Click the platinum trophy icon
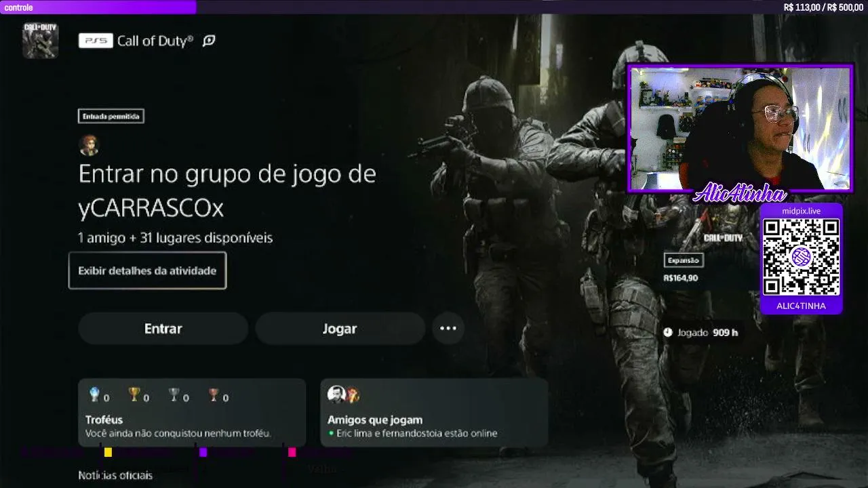This screenshot has width=868, height=488. pyautogui.click(x=94, y=394)
